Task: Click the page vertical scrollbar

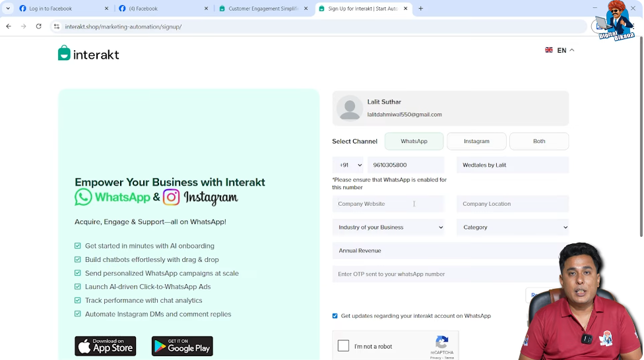Action: pyautogui.click(x=641, y=138)
